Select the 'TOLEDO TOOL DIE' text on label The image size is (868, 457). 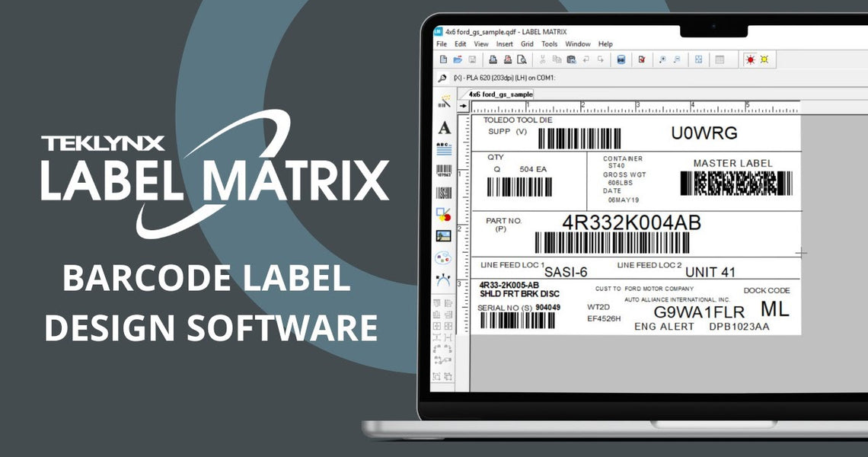518,120
